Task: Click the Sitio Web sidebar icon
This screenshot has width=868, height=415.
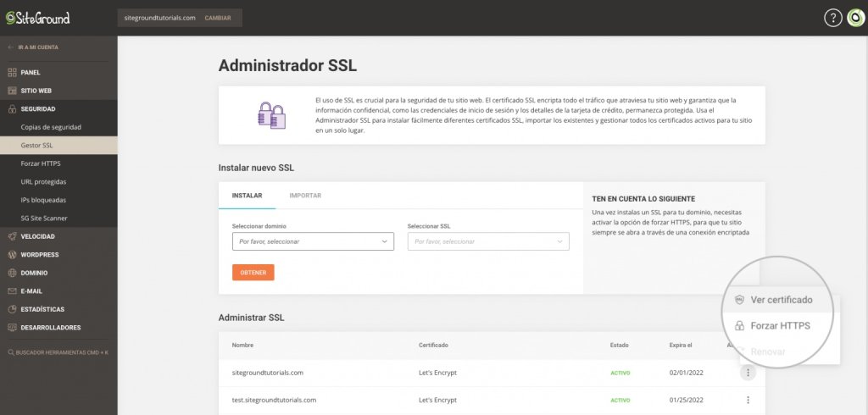Action: (12, 91)
